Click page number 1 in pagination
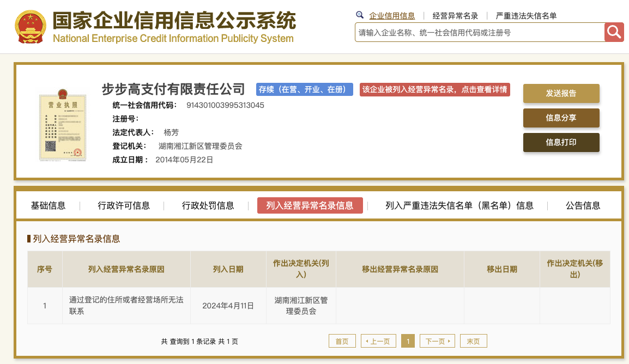Viewport: 629px width, 364px height. coord(408,341)
